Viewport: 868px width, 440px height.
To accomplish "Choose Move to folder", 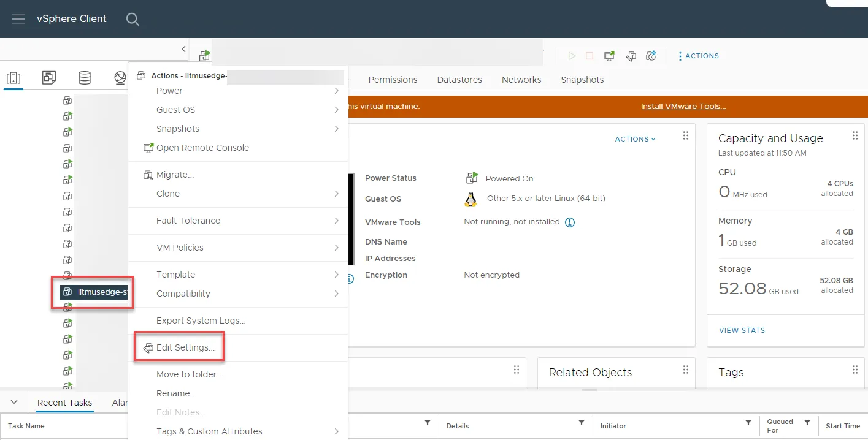I will 238,374.
